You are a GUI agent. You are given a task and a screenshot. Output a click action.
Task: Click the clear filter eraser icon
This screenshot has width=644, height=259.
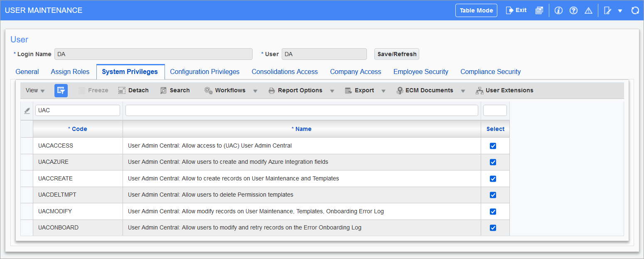(x=27, y=111)
